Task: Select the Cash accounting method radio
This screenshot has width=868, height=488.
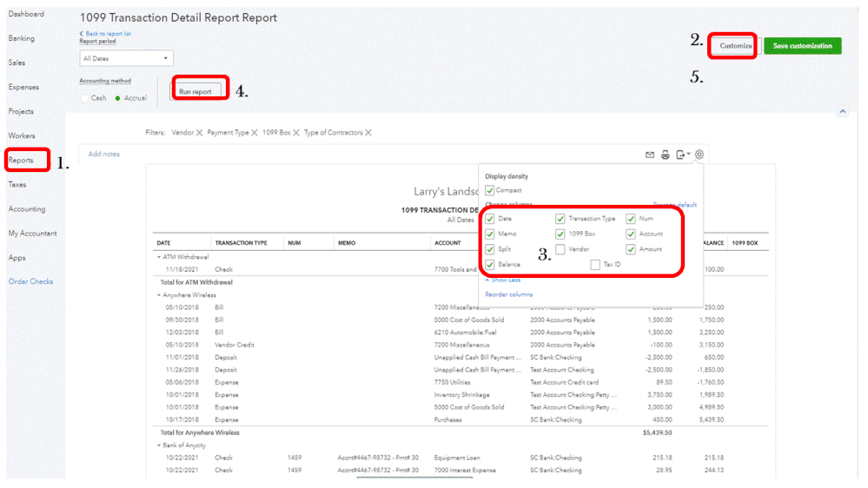Action: (84, 98)
